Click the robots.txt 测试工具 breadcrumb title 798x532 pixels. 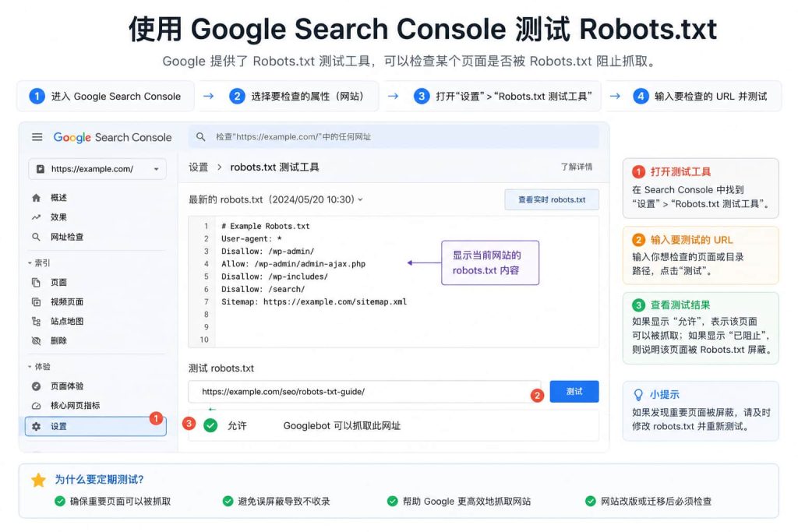[x=275, y=167]
